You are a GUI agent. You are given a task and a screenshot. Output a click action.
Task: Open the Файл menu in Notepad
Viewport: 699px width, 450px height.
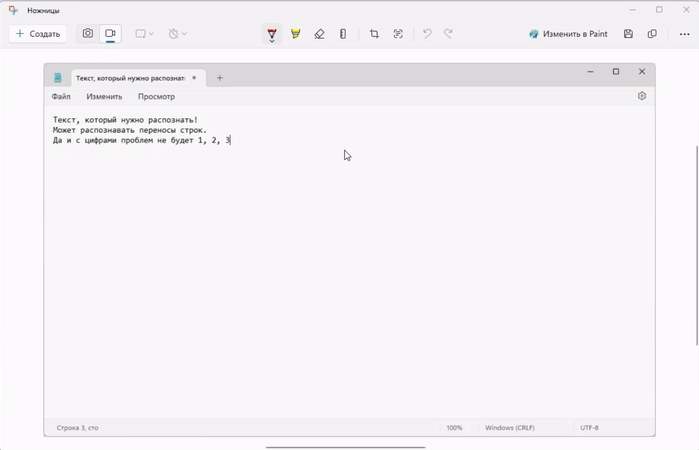[61, 97]
